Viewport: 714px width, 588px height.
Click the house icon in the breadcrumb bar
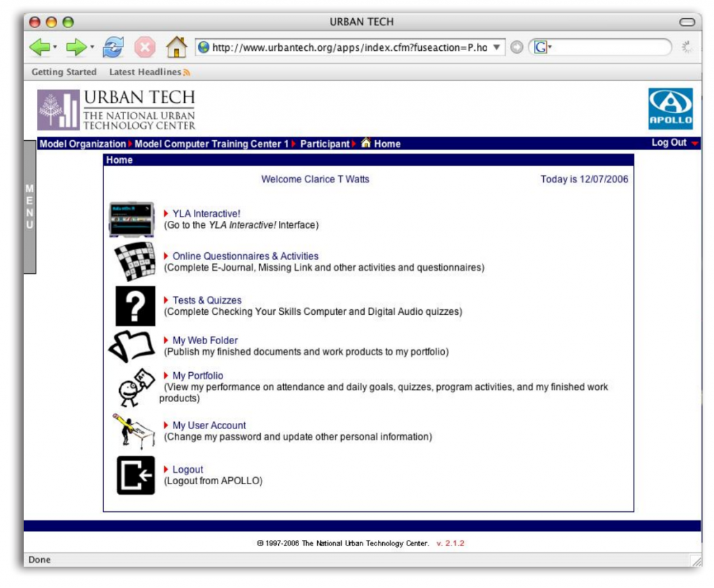coord(365,143)
